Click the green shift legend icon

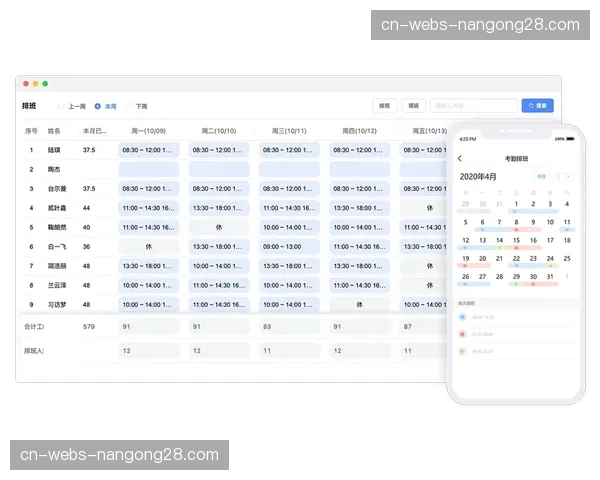(x=462, y=349)
